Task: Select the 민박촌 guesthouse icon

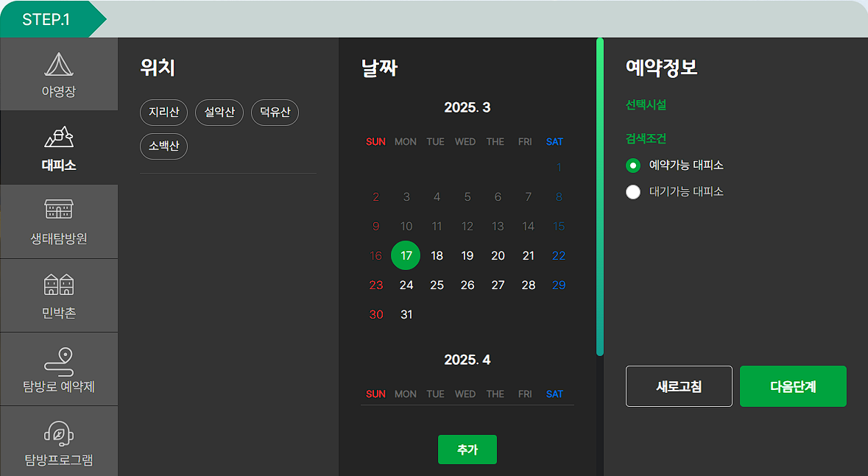Action: tap(59, 295)
